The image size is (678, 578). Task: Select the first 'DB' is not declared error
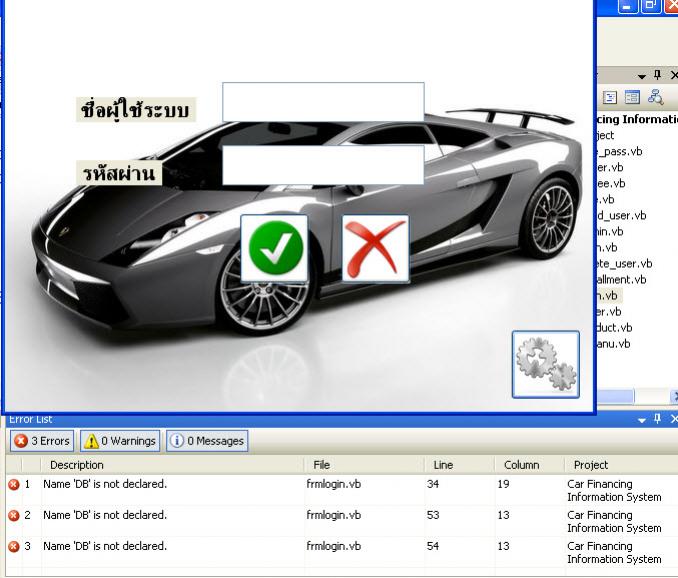pos(105,484)
